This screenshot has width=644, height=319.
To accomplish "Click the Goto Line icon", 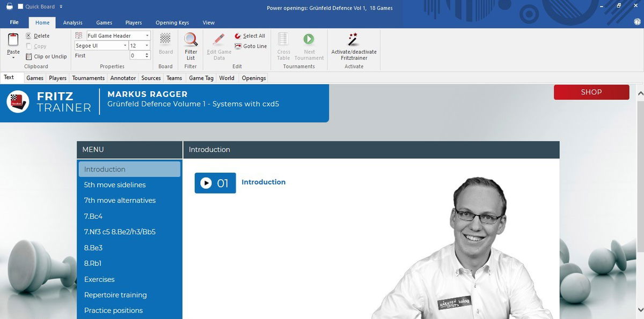I will point(238,46).
